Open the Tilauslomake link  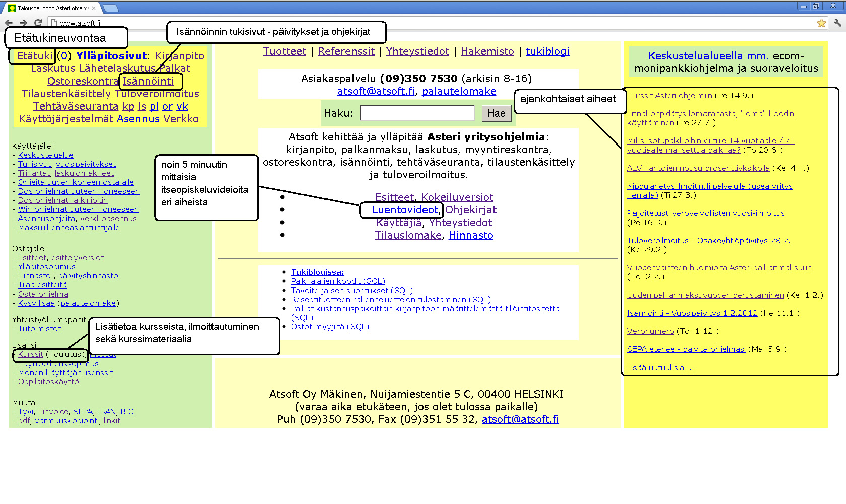[408, 235]
